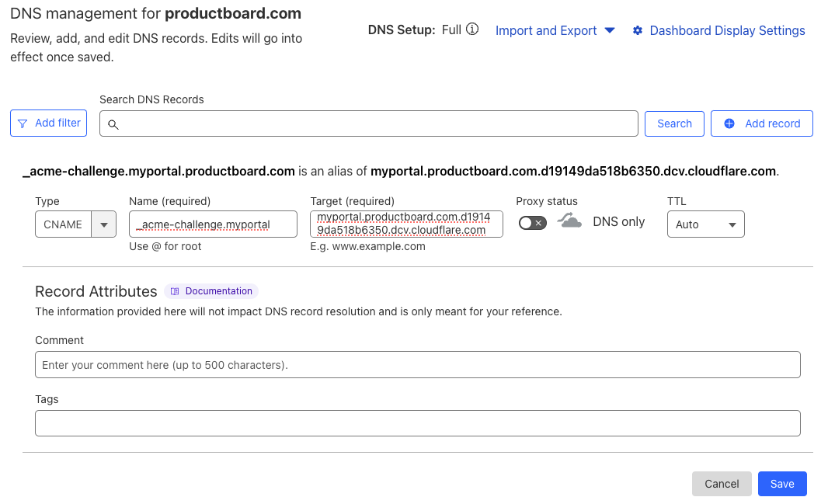Click the Search button

tap(674, 123)
